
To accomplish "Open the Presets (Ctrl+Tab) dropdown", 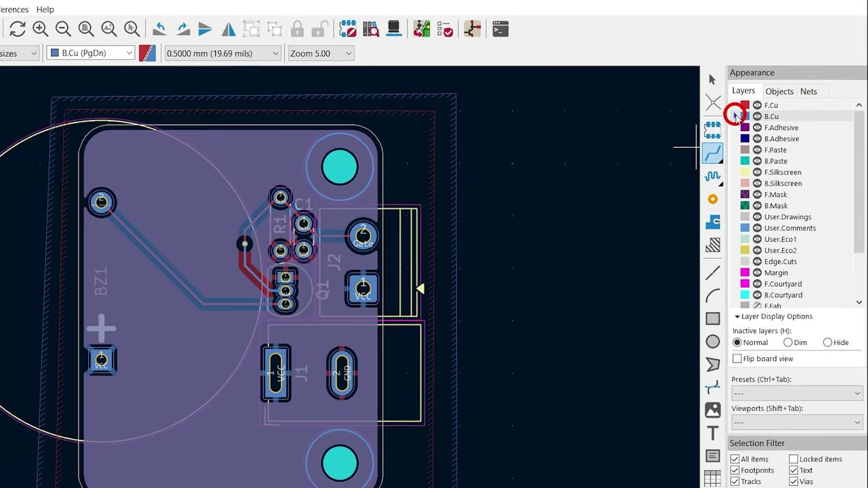I will (797, 393).
